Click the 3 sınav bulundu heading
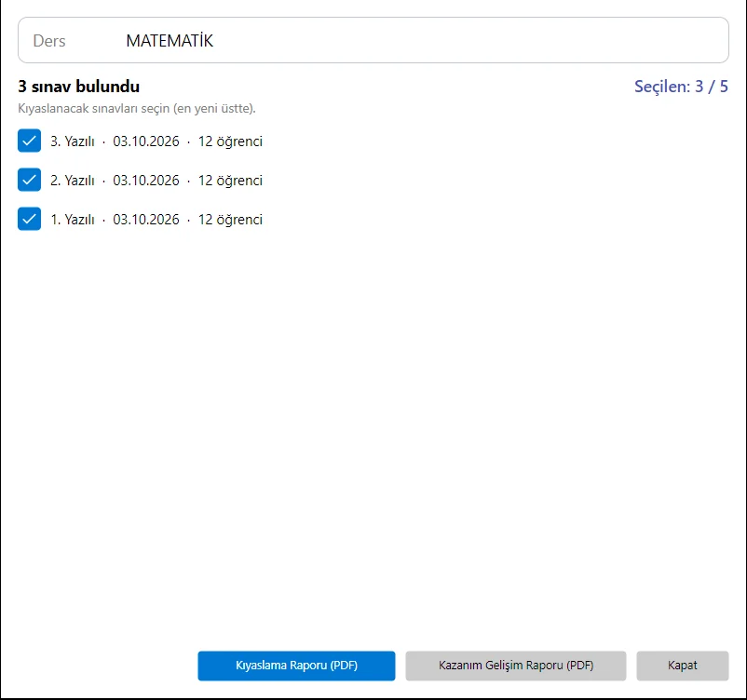747x700 pixels. point(78,87)
